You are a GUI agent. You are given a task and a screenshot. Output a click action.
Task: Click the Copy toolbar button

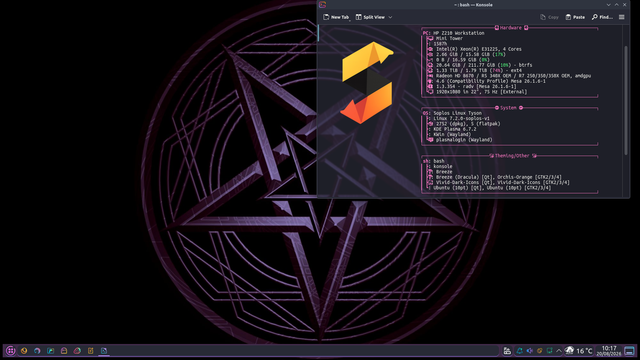click(549, 17)
